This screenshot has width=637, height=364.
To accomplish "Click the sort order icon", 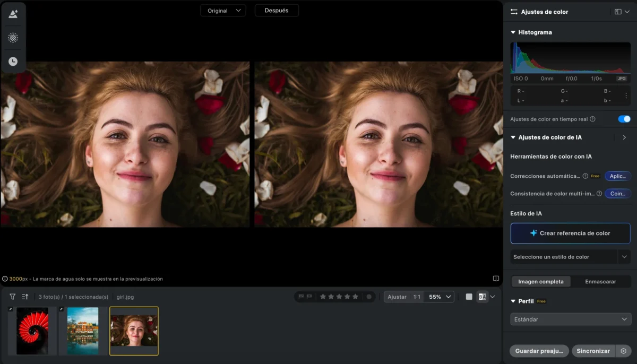I will [x=25, y=297].
